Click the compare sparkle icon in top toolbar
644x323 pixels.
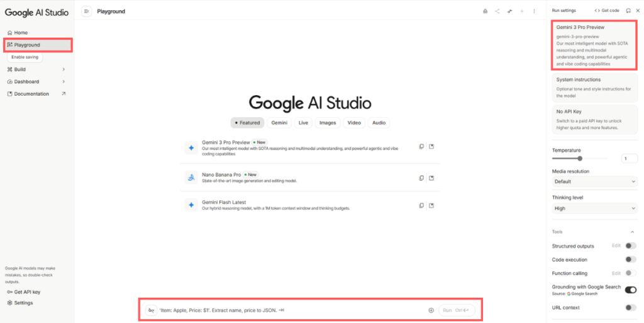(x=509, y=11)
